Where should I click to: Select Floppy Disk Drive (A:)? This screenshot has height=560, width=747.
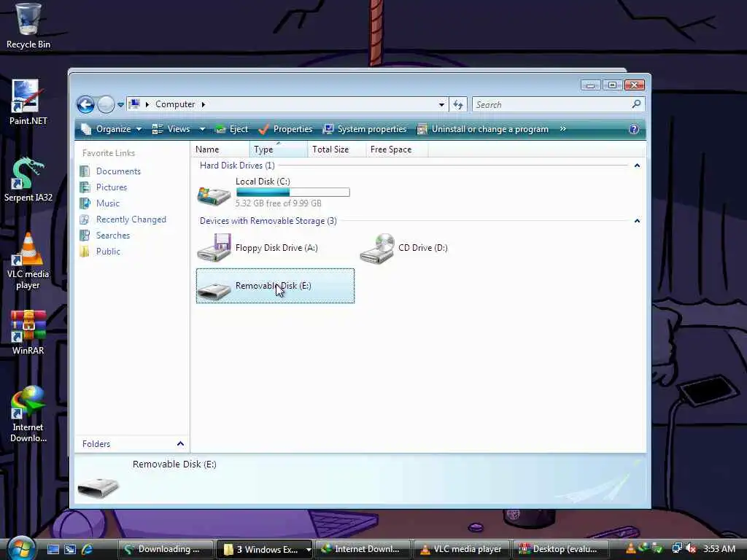pyautogui.click(x=275, y=247)
